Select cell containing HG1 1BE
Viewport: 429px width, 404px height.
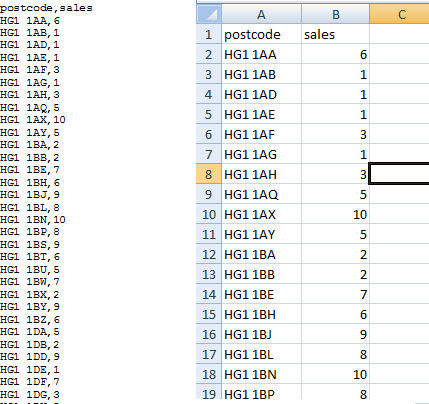261,294
